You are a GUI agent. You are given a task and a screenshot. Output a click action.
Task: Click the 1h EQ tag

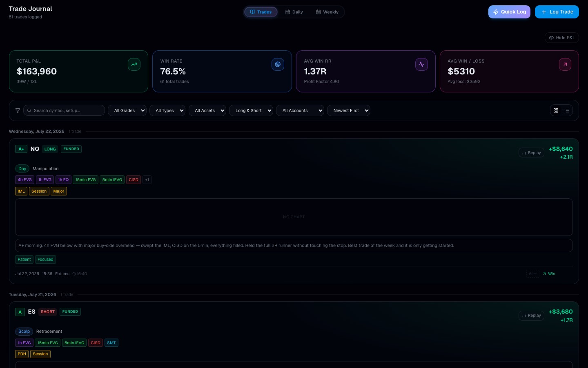63,180
